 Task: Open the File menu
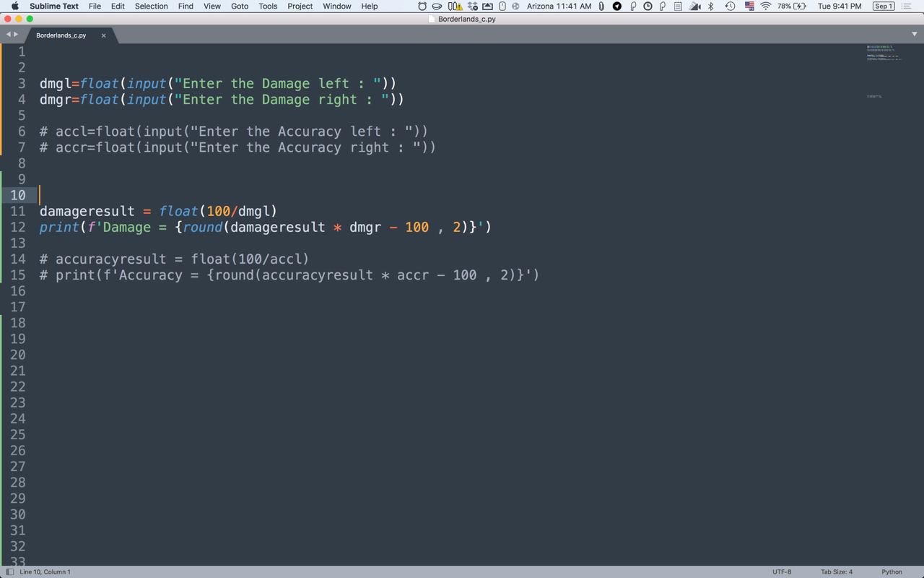pyautogui.click(x=95, y=6)
